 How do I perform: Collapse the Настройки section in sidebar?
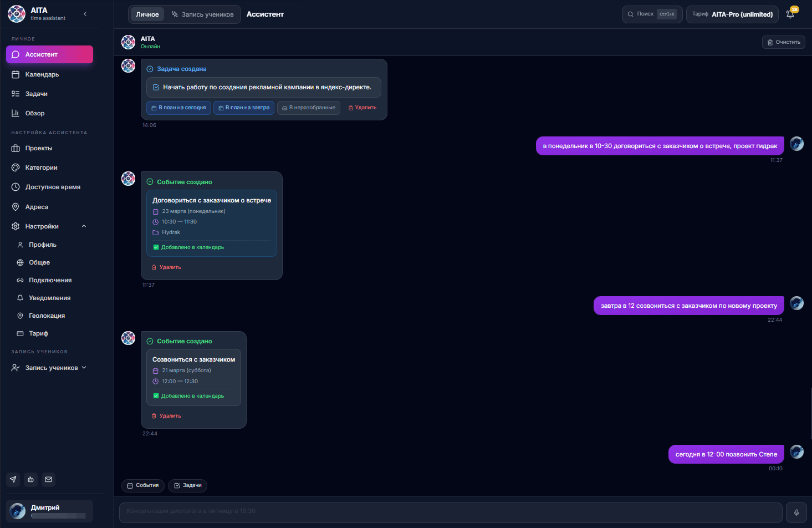click(x=84, y=226)
